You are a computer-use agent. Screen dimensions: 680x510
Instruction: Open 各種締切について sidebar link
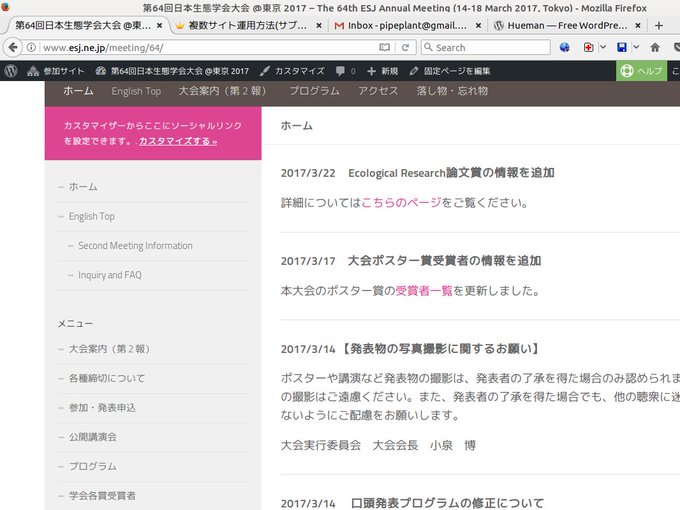[x=107, y=378]
